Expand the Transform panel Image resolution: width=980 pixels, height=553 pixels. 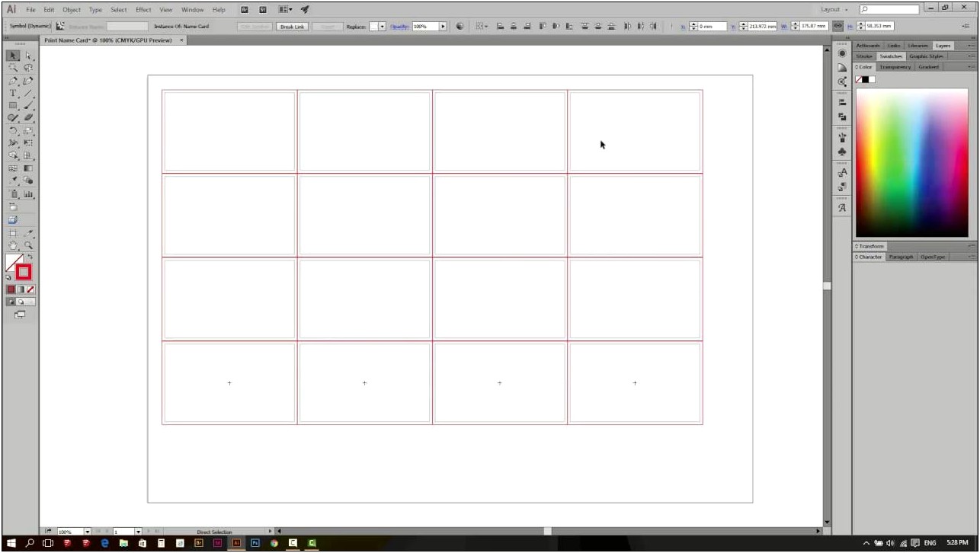(x=870, y=246)
